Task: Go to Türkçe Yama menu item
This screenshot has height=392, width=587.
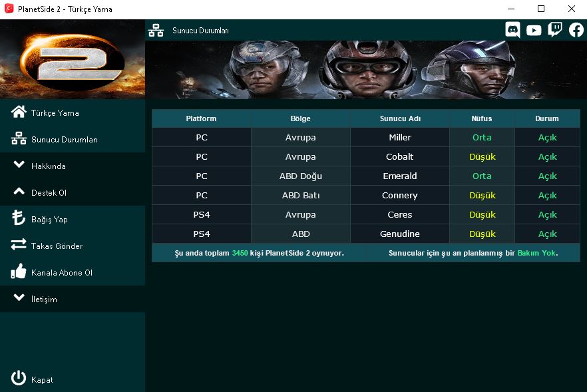Action: click(x=73, y=112)
